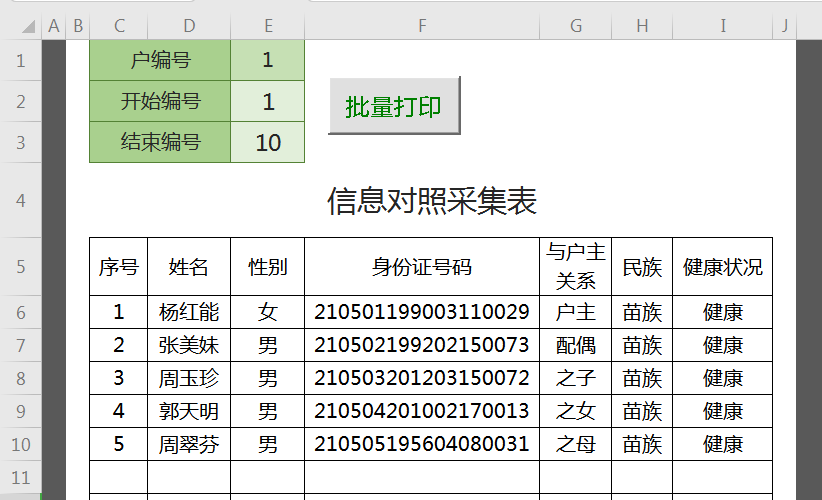Viewport: 822px width, 500px height.
Task: Select the 女 gender cell for 杨红能
Action: pyautogui.click(x=268, y=312)
